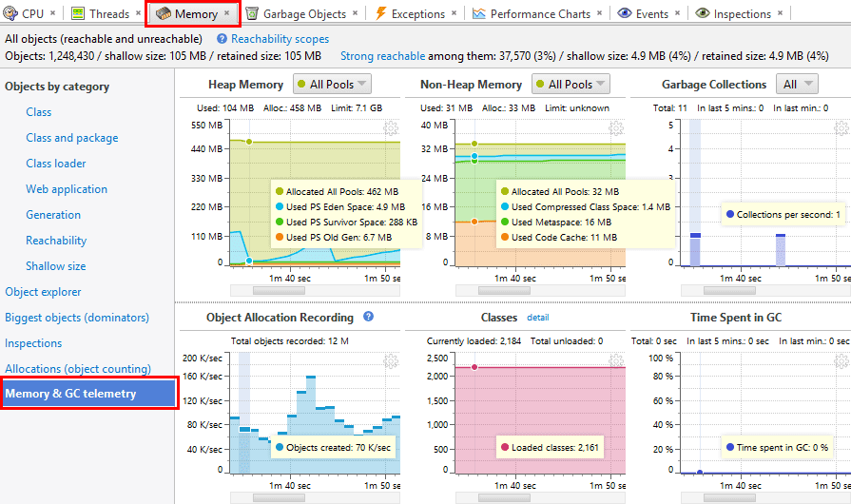Select the Memory tab
Image resolution: width=851 pixels, height=504 pixels.
(x=186, y=13)
